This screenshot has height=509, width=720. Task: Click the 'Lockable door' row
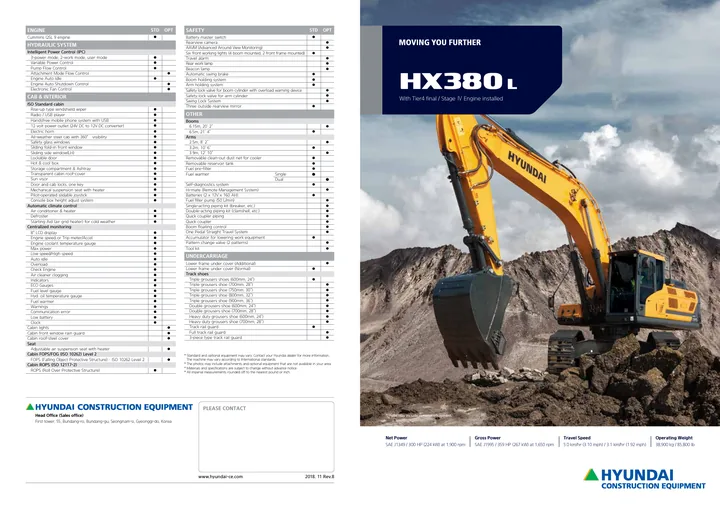point(101,158)
